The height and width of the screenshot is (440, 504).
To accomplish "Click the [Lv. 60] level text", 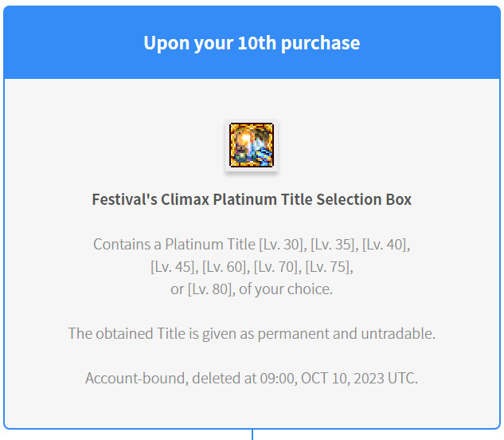I will point(226,267).
